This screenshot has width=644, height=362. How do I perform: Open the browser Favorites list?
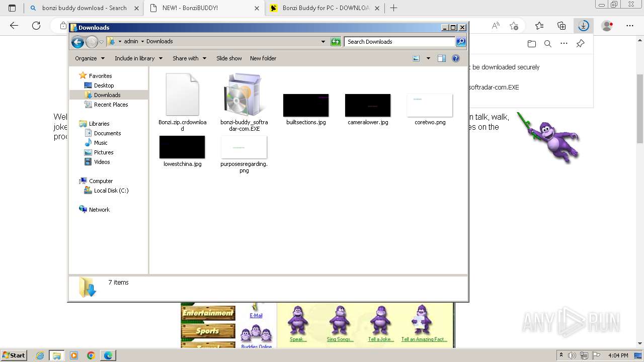539,26
